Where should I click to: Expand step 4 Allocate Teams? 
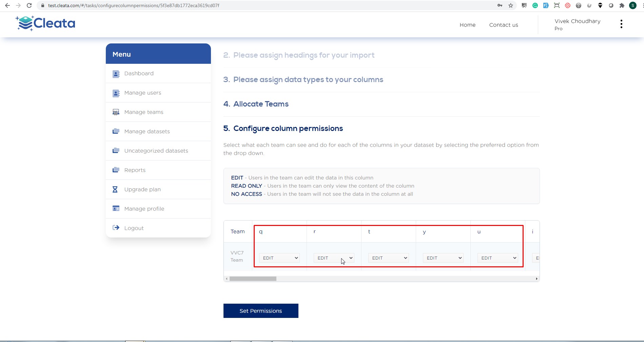click(x=260, y=104)
